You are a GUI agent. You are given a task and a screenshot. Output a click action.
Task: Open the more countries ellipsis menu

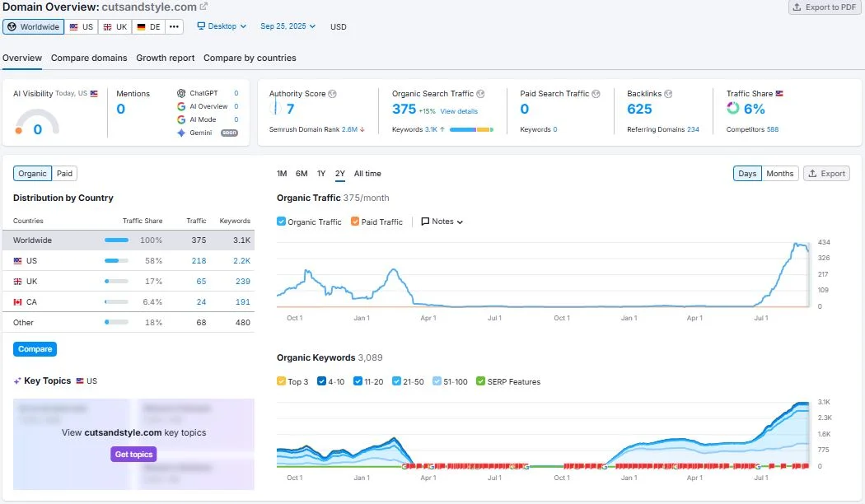pos(174,26)
